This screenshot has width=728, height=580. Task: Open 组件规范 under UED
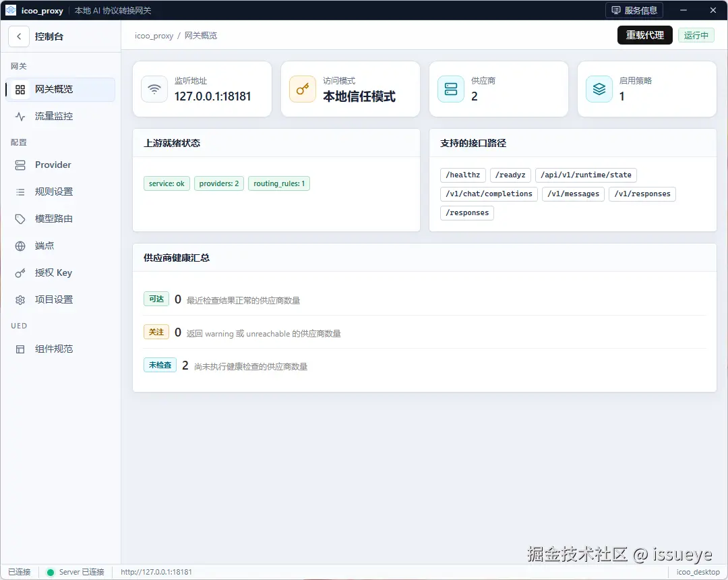pyautogui.click(x=61, y=349)
